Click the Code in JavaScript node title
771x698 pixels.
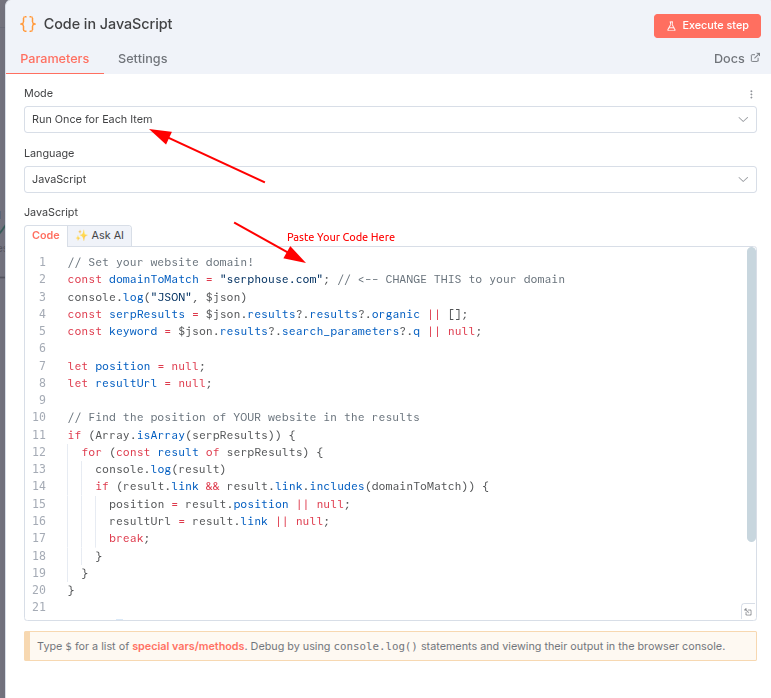108,24
